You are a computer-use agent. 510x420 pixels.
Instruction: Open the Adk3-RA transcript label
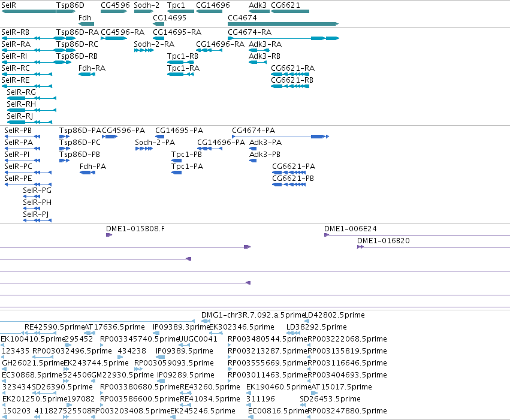point(265,44)
